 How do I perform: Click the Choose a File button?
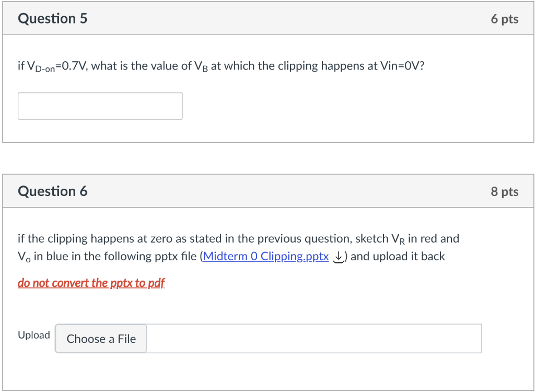click(x=100, y=338)
